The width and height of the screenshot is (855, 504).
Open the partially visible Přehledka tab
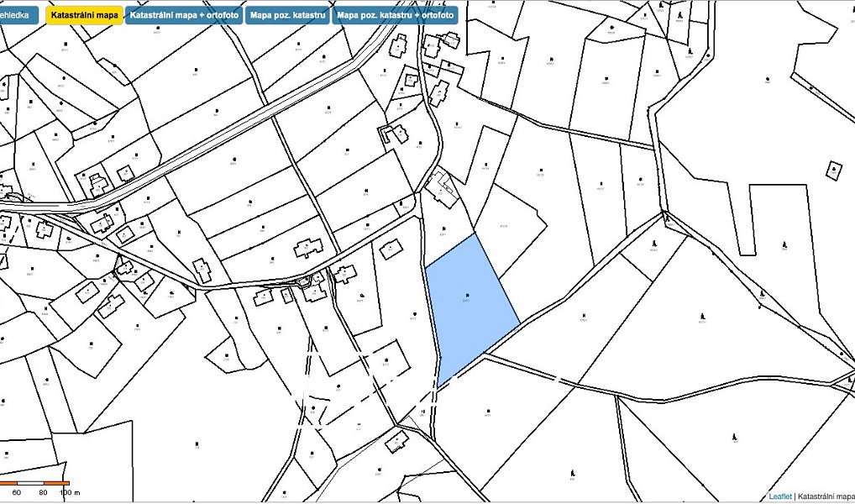click(18, 15)
